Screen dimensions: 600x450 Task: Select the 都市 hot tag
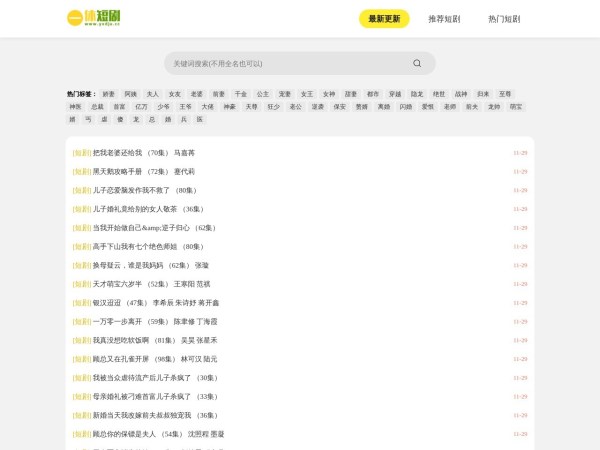pos(373,93)
